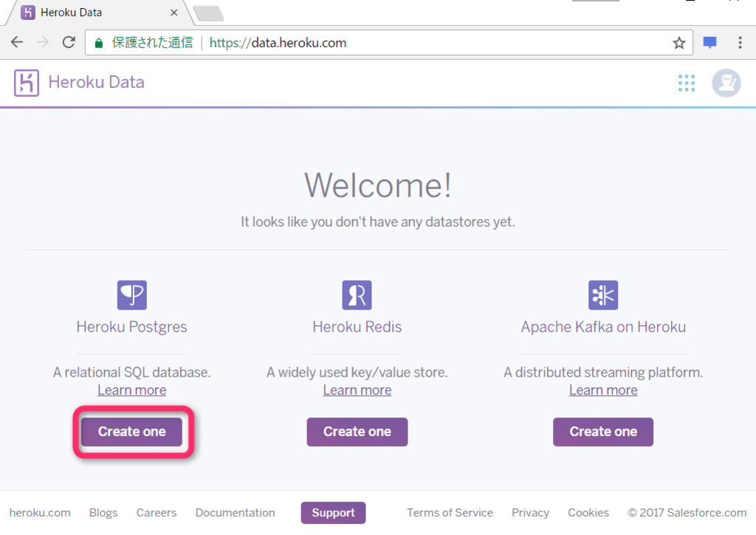Image resolution: width=756 pixels, height=535 pixels.
Task: Click Learn more under Heroku Redis
Action: 357,389
